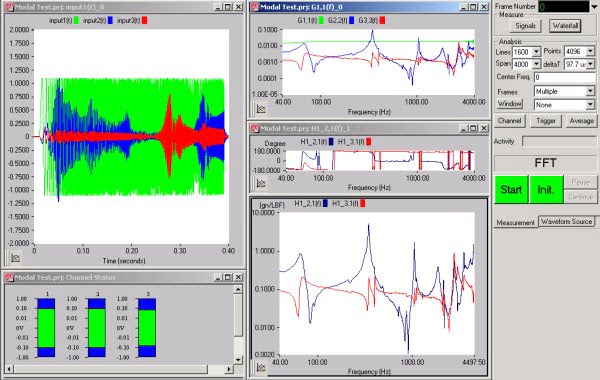
Task: Click the Channel Status scroll left arrow
Action: 9,369
